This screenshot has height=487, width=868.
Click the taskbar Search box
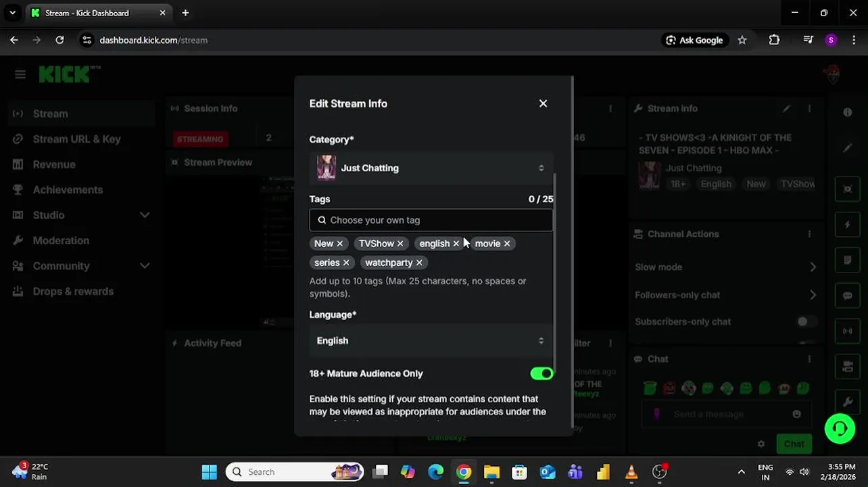tap(294, 471)
